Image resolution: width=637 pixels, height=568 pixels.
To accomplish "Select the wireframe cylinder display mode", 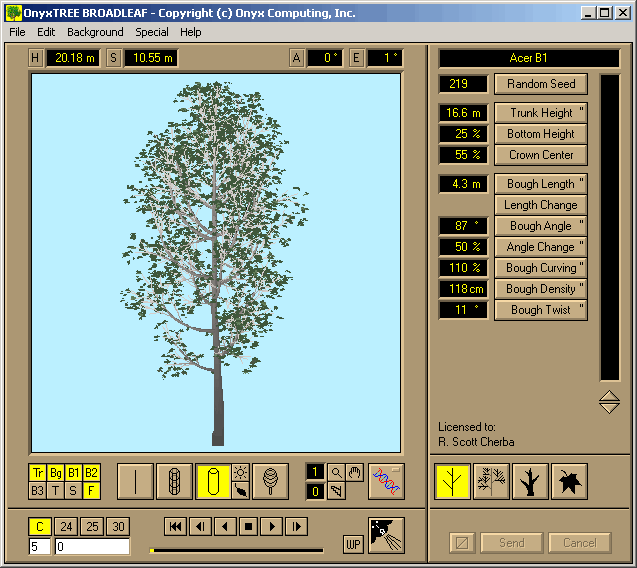I will (174, 481).
